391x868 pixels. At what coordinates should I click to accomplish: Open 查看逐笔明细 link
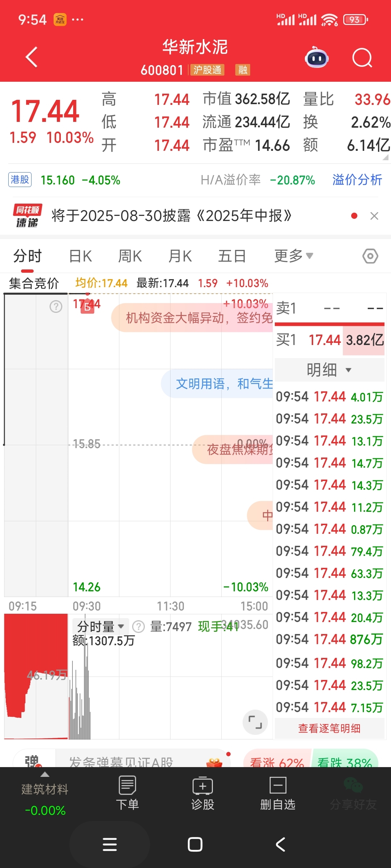tap(329, 728)
